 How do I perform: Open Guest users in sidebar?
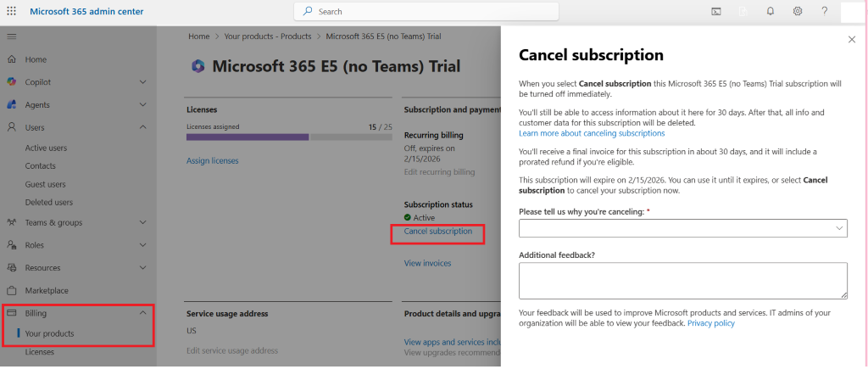tap(46, 184)
